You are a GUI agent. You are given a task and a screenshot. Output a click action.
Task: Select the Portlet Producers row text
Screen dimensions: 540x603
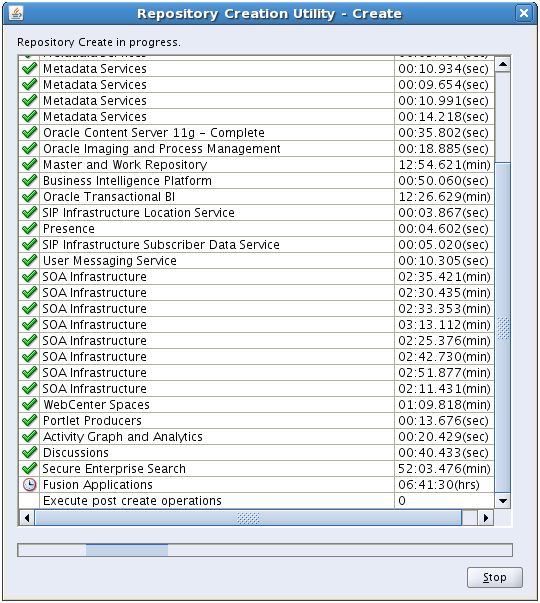tap(92, 420)
